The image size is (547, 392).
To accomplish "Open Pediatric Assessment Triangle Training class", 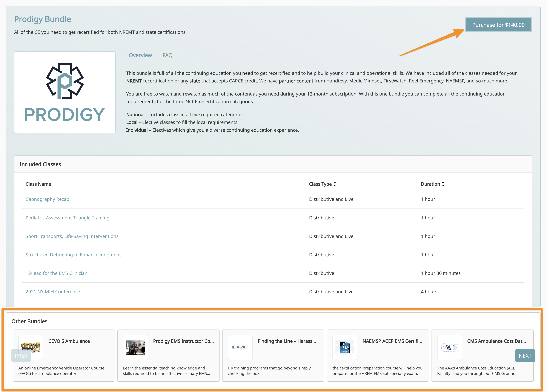I will click(68, 218).
